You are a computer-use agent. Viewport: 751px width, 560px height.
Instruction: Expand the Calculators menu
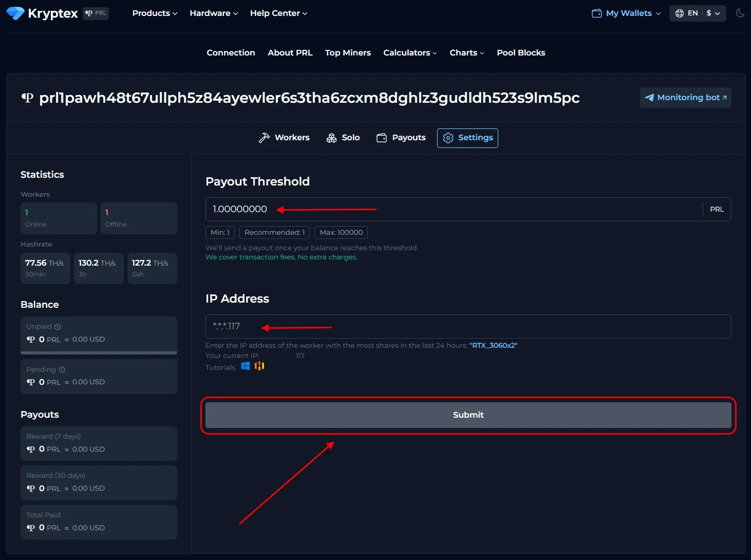coord(410,53)
